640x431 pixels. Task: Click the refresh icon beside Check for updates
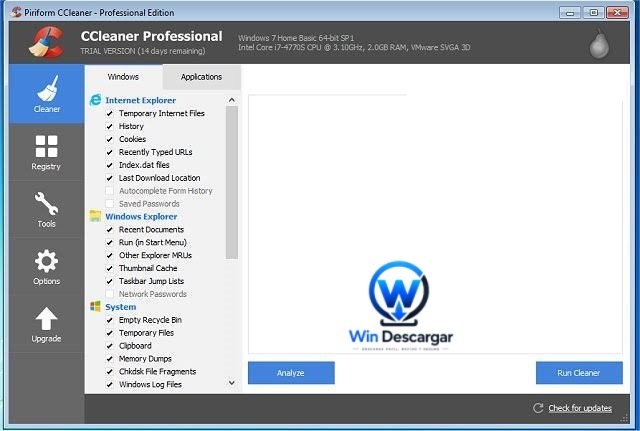pyautogui.click(x=538, y=408)
